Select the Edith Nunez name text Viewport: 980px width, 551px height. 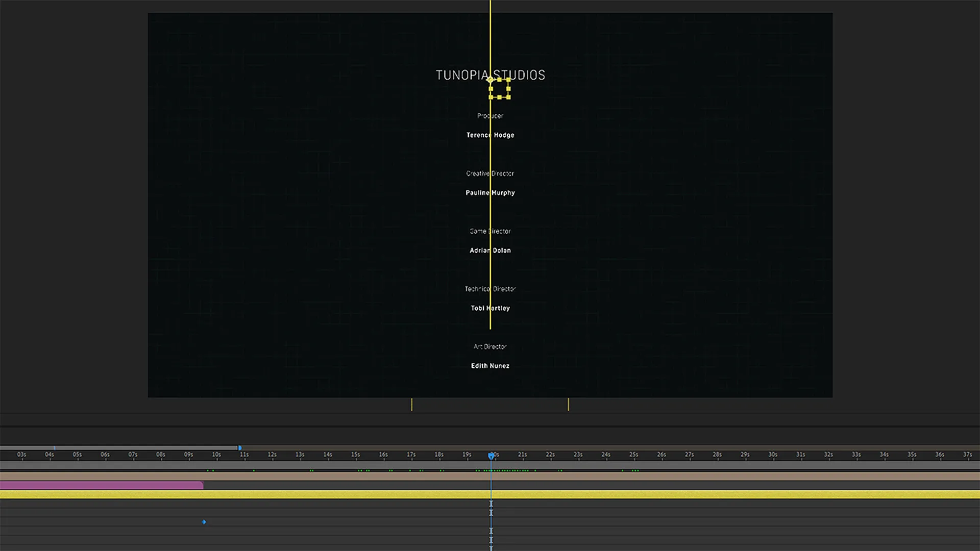coord(490,366)
